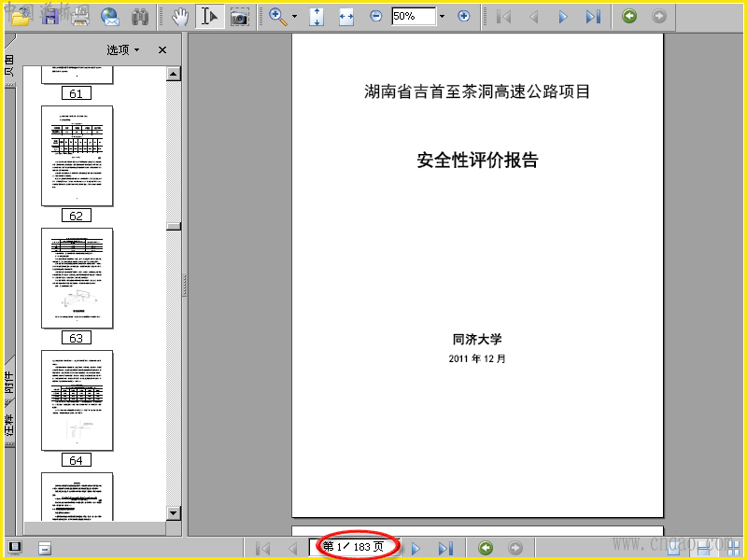
Task: Select the Zoom In magnifier tool
Action: click(278, 17)
